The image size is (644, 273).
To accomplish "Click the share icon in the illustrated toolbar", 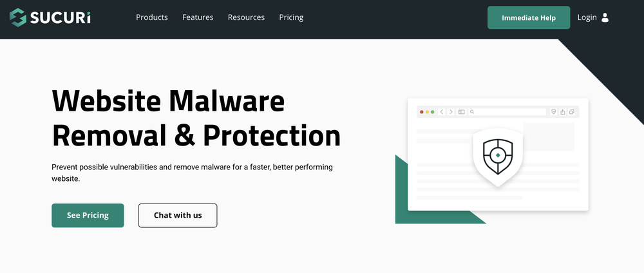I will point(563,112).
